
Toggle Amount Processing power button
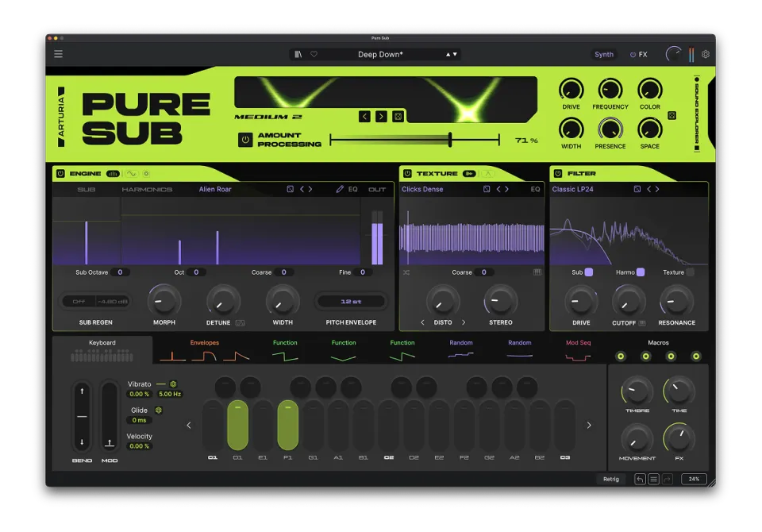point(245,140)
